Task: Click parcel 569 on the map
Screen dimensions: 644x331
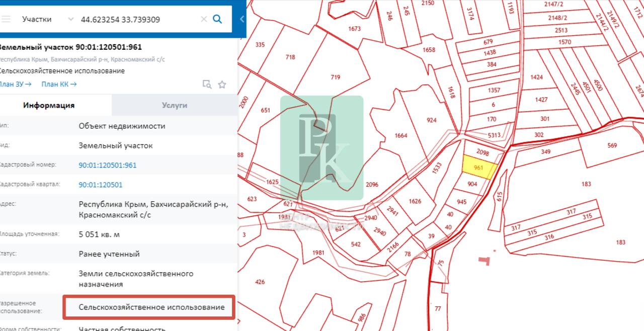Action: coord(612,145)
